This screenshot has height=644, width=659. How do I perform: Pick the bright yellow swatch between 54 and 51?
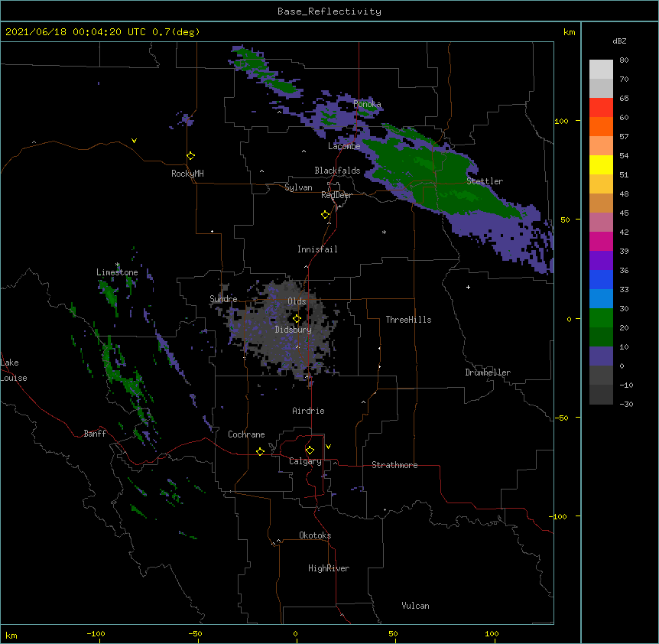pyautogui.click(x=601, y=164)
